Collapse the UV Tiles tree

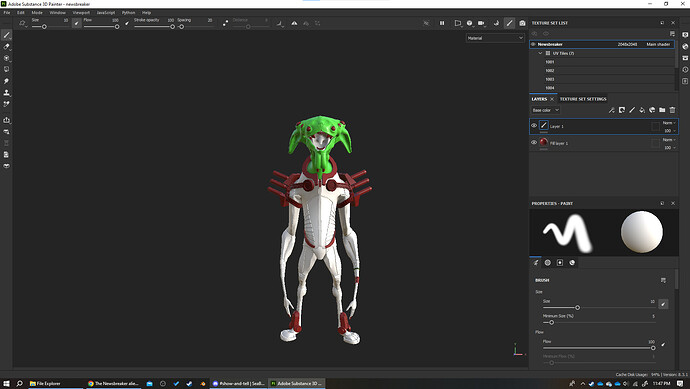click(x=540, y=53)
